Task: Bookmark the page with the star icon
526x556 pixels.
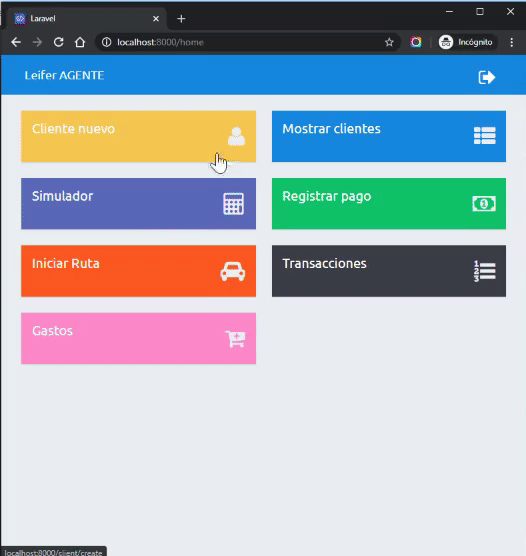Action: (x=389, y=42)
